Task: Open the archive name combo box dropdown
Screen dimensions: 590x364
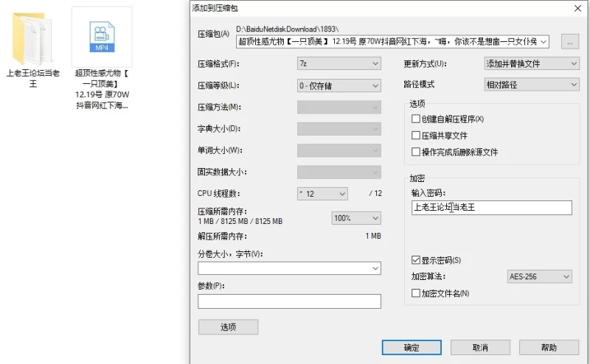Action: coord(544,42)
